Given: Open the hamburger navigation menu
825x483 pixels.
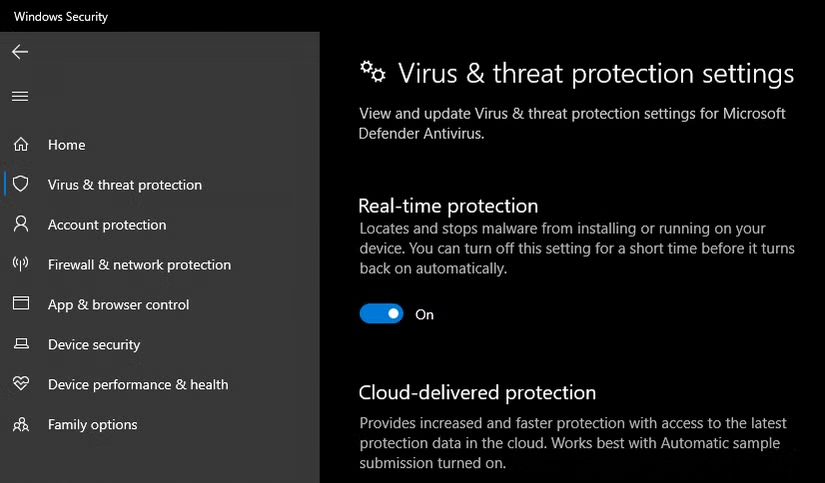Looking at the screenshot, I should (20, 97).
